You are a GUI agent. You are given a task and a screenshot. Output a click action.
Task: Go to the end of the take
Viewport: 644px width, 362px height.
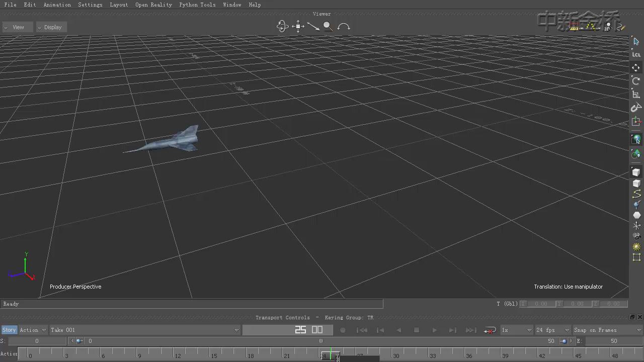tap(471, 330)
